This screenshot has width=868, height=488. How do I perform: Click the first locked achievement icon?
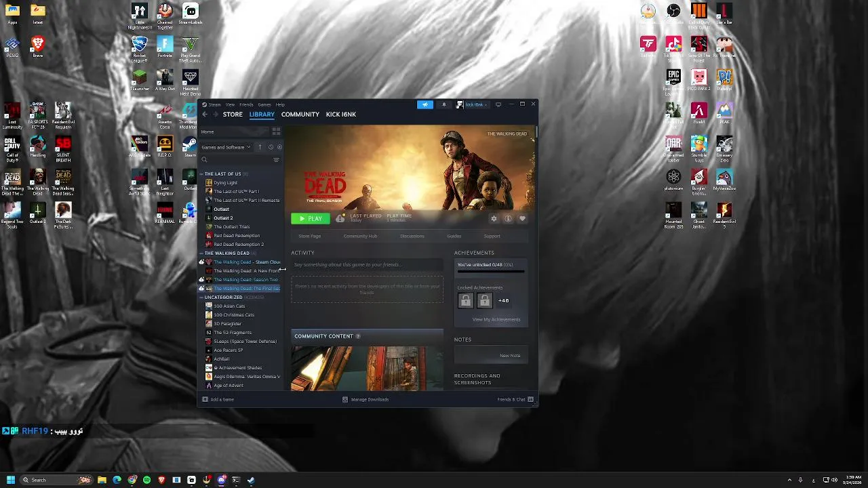[465, 300]
